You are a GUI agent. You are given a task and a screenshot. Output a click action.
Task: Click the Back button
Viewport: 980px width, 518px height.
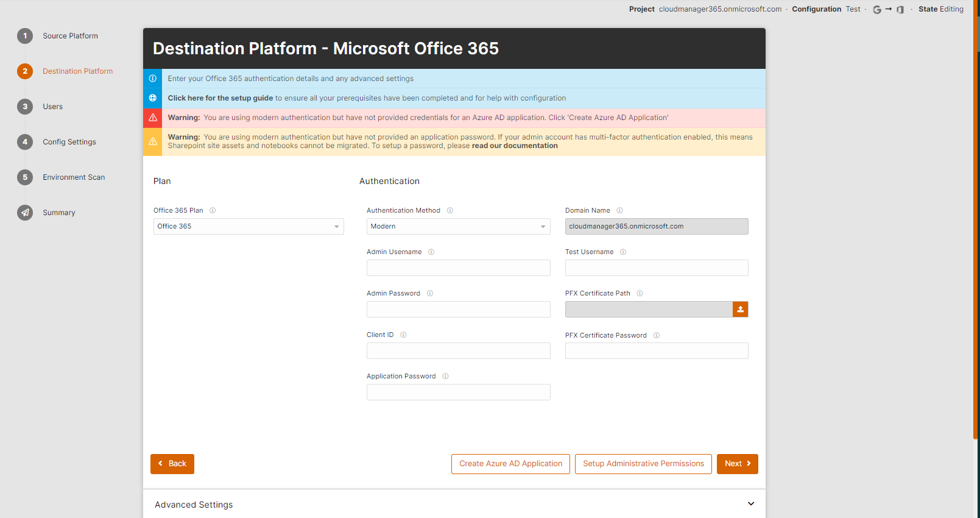[172, 464]
